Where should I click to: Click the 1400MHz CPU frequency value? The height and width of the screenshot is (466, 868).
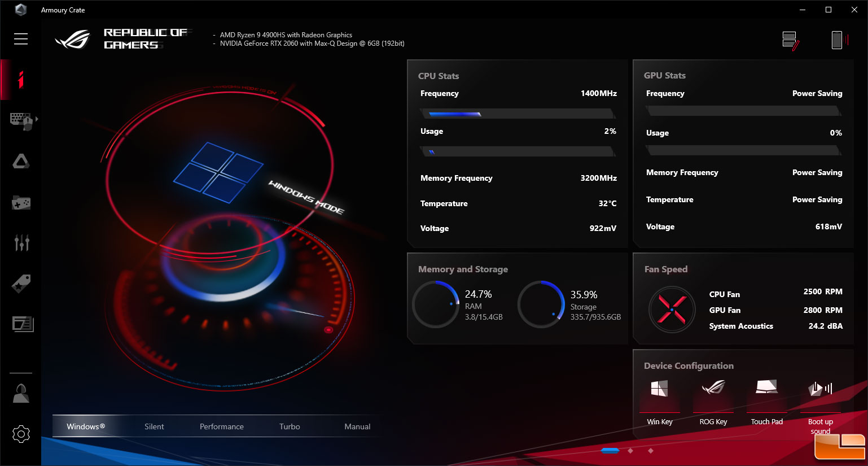click(x=599, y=93)
